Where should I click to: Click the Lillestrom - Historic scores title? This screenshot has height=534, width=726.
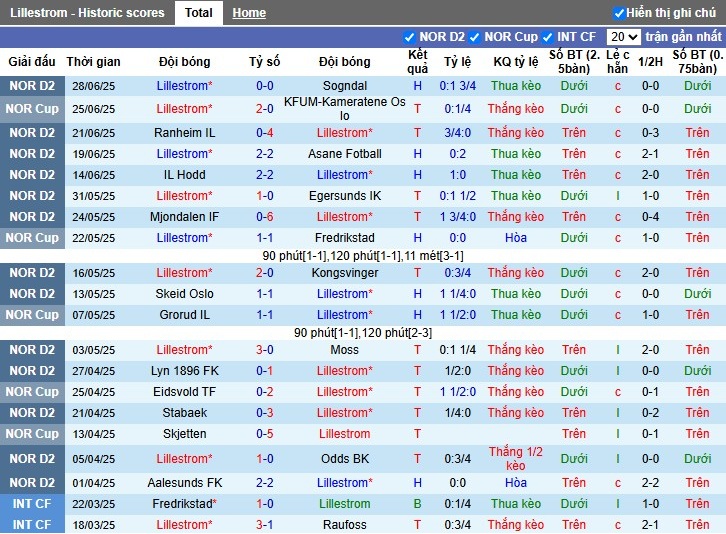87,13
